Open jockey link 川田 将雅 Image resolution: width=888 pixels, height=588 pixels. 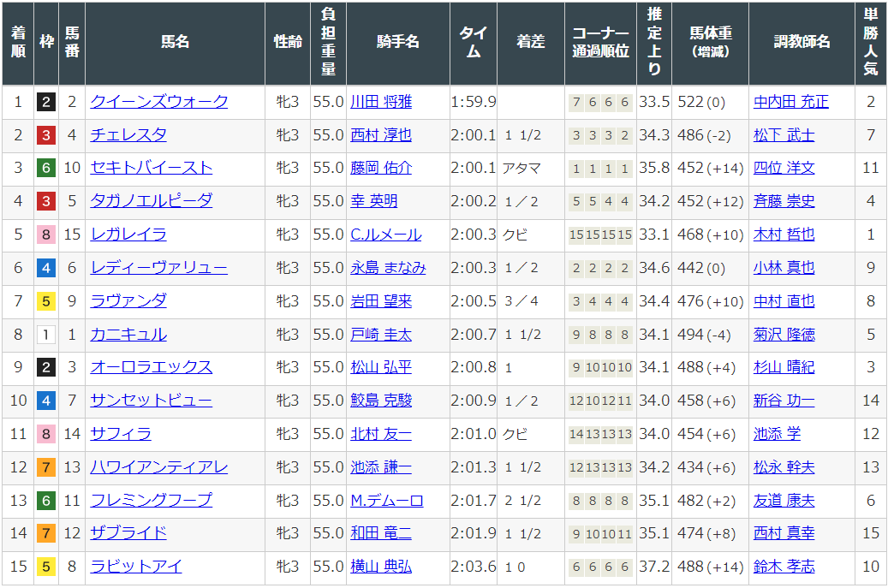(x=381, y=102)
